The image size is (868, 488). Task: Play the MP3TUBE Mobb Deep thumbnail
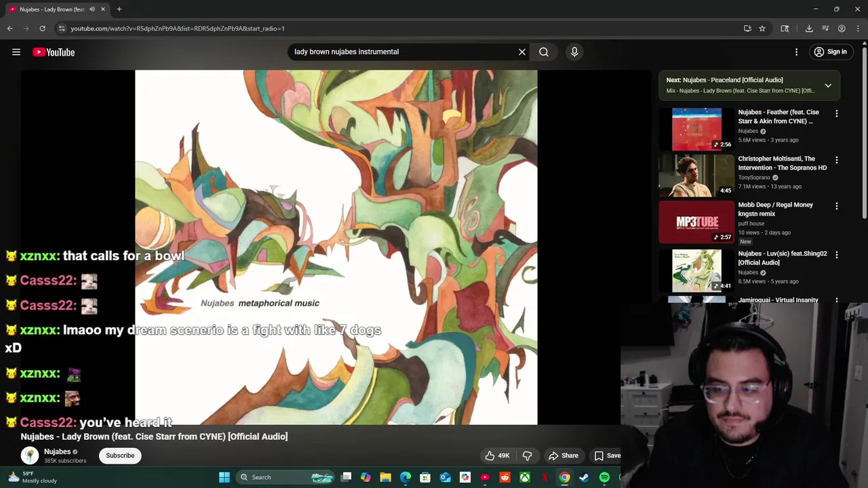(x=696, y=222)
